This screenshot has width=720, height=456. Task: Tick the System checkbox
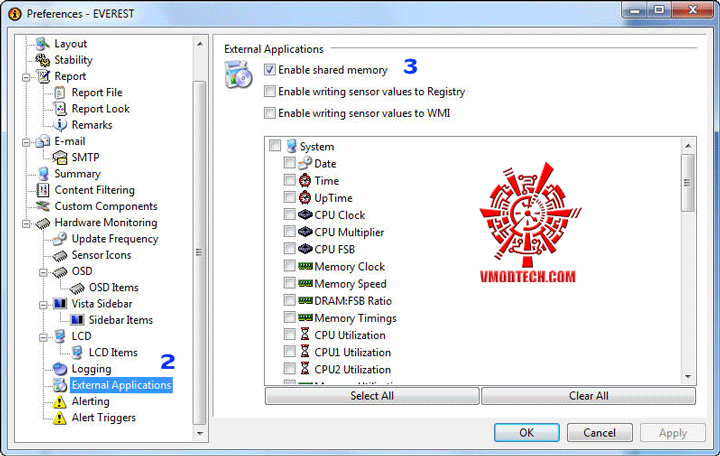pyautogui.click(x=275, y=146)
